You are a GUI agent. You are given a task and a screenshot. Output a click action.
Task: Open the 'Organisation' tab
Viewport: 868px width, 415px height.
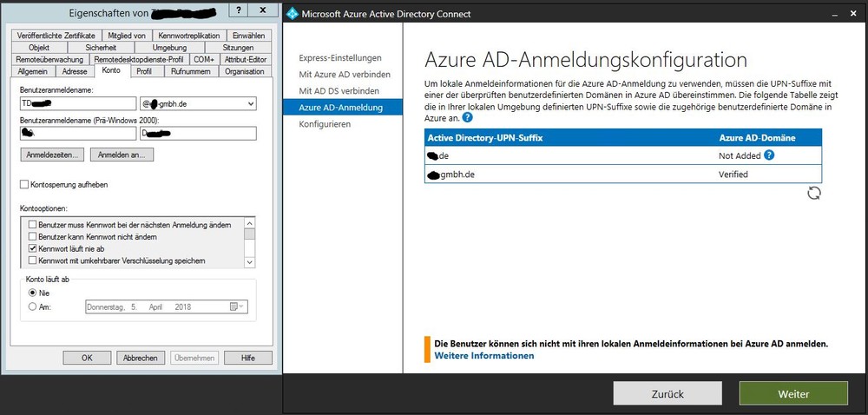tap(244, 71)
